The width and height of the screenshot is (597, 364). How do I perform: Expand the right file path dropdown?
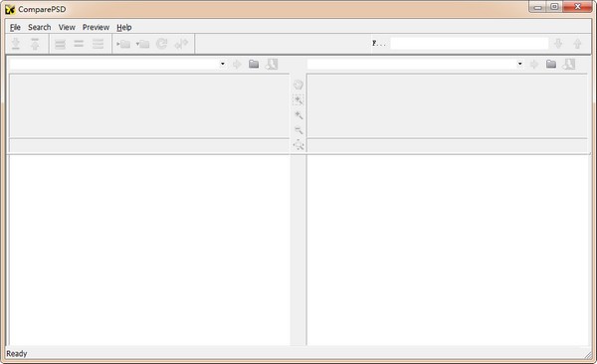click(x=519, y=64)
